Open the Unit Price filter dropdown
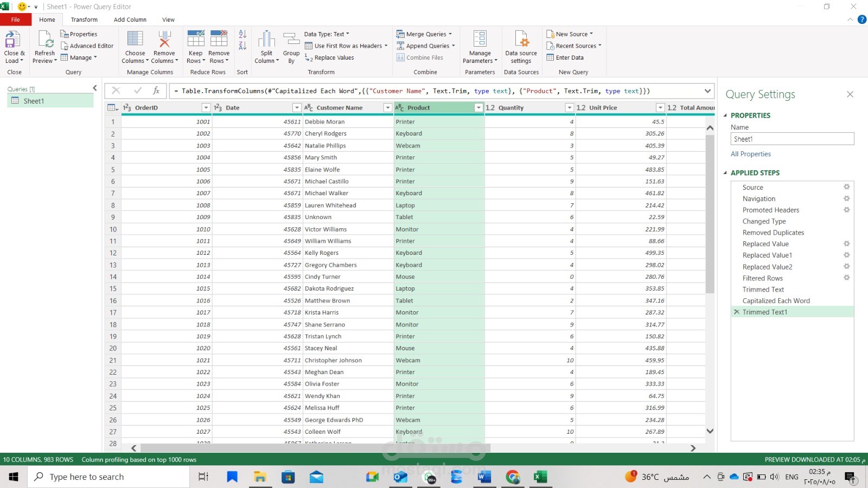 pos(660,107)
